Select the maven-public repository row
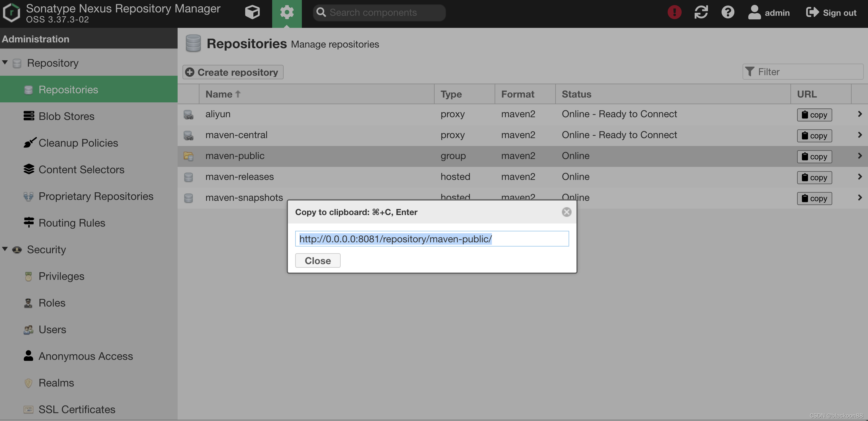Screen dimensions: 868x421 (x=522, y=156)
